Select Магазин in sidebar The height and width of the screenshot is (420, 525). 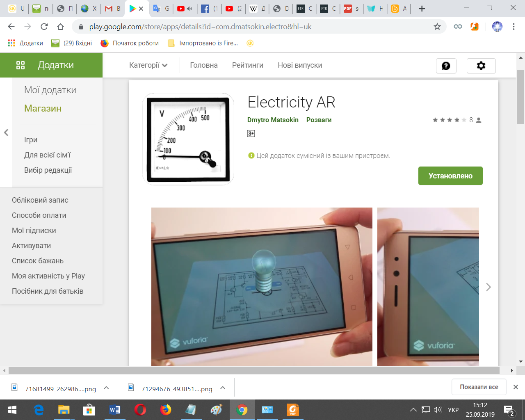pyautogui.click(x=43, y=108)
